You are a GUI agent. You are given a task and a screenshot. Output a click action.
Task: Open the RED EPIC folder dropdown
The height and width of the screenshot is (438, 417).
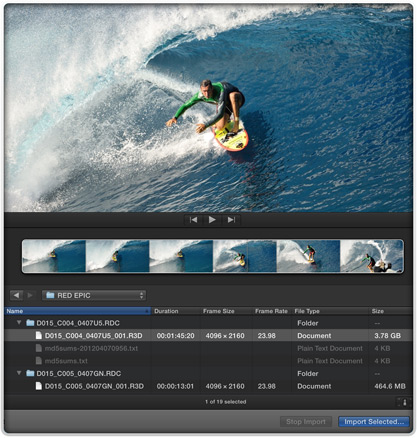pyautogui.click(x=94, y=295)
